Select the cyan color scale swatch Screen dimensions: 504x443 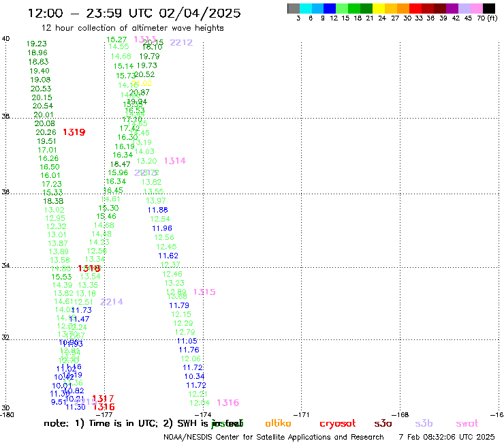[305, 8]
